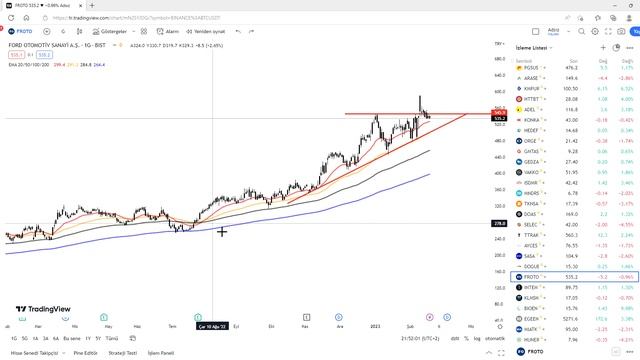Viewport: 640px width, 360px height.
Task: Select KONKA in the watchlist
Action: click(x=575, y=120)
